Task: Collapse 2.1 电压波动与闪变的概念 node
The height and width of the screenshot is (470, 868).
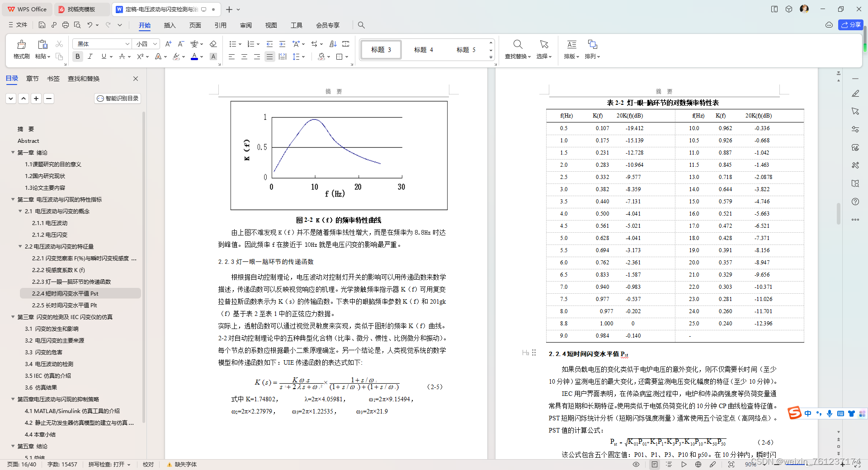Action: [20, 211]
